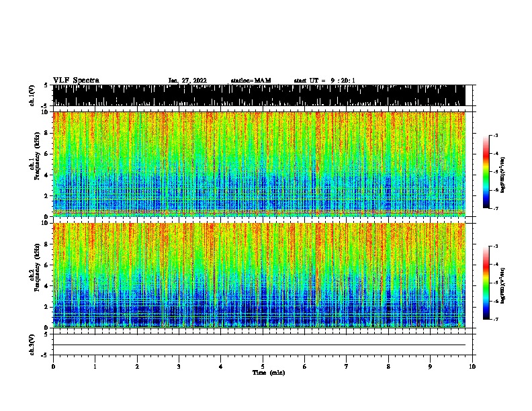
Task: Click time axis tick label "1"
Action: tap(95, 367)
